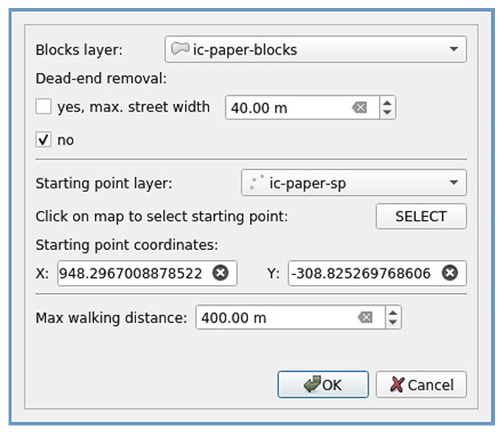
Task: Open the Starting point layer dropdown
Action: pos(454,183)
